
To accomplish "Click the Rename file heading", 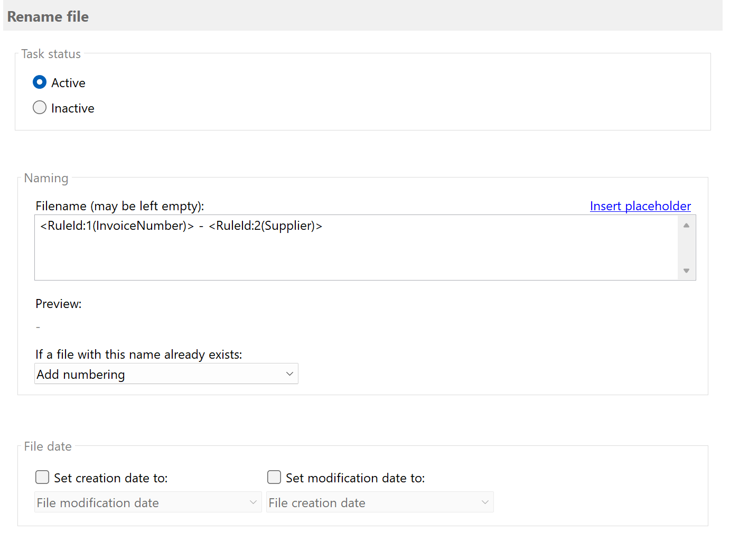I will pos(48,16).
